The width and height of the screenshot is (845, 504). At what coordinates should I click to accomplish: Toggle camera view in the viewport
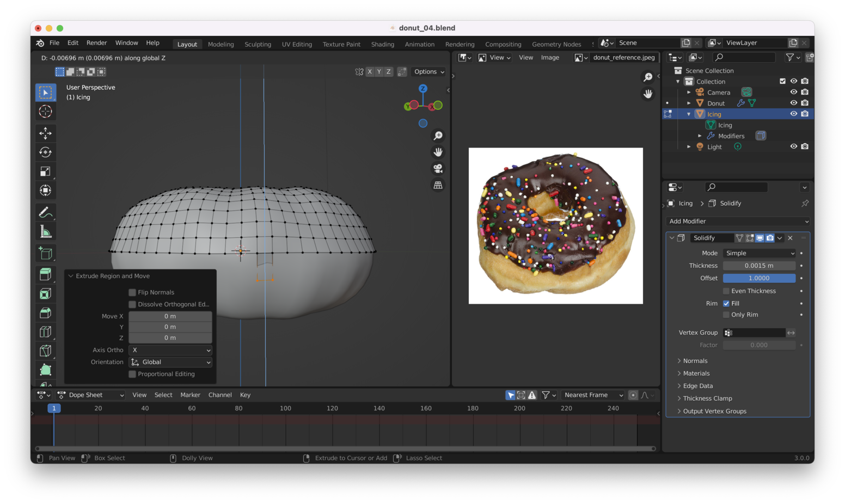point(438,169)
